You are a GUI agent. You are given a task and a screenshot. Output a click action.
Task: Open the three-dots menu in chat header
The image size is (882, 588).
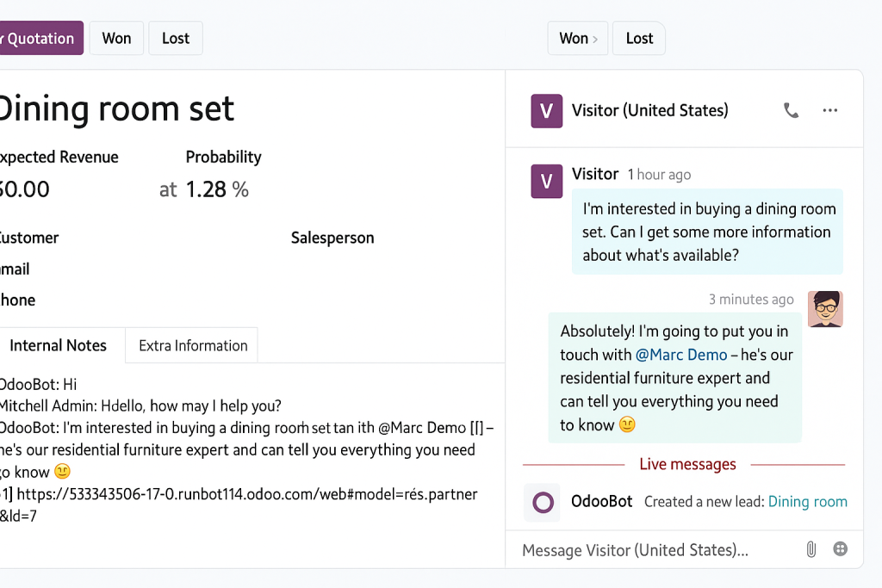point(829,110)
